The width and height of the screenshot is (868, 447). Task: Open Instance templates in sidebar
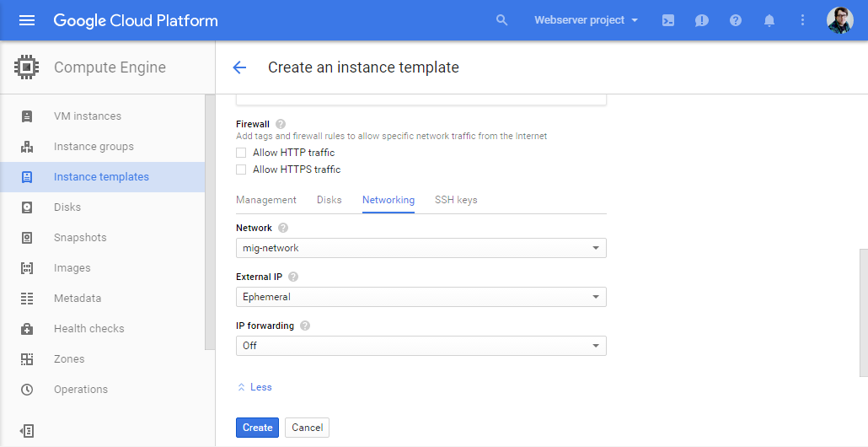point(101,177)
